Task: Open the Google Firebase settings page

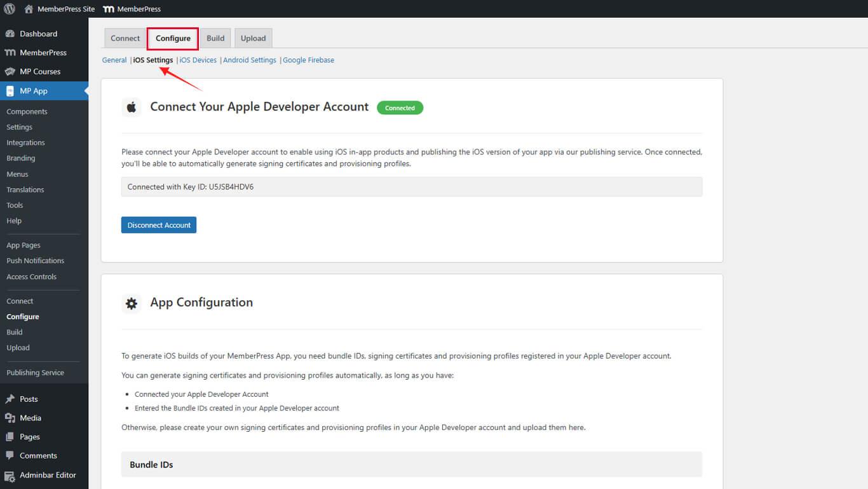Action: [308, 60]
